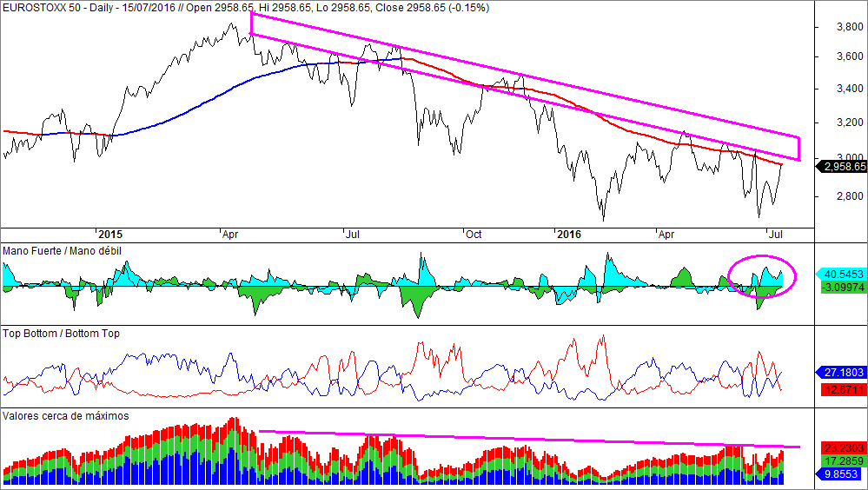
Task: Click the 2015 year label on time axis
Action: 110,235
